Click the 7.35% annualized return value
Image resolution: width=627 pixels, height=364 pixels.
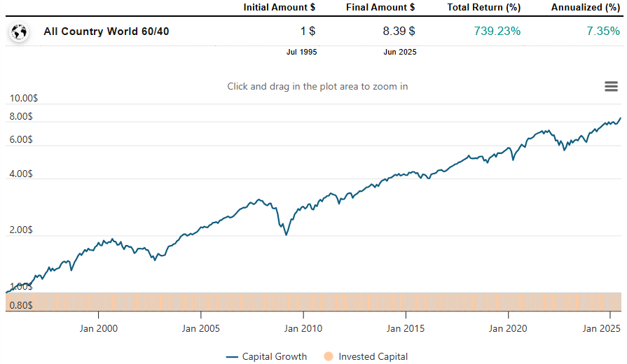[x=602, y=31]
